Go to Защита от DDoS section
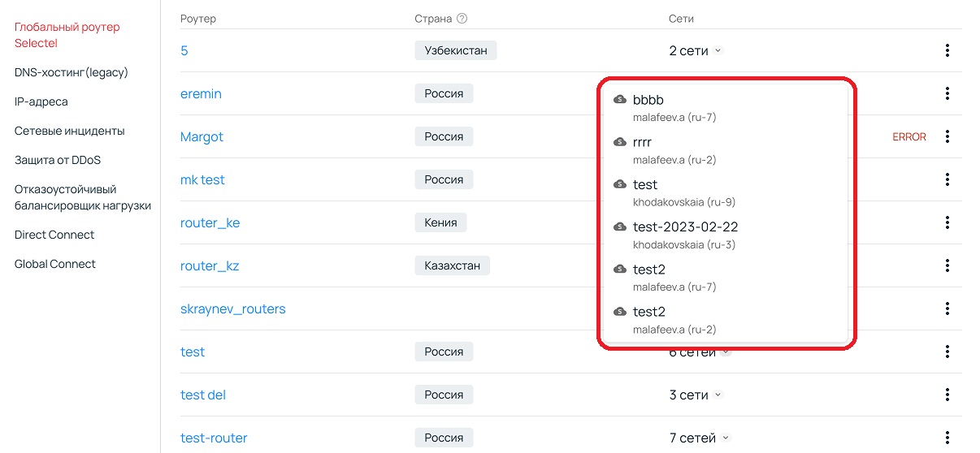The width and height of the screenshot is (980, 453). pos(58,160)
